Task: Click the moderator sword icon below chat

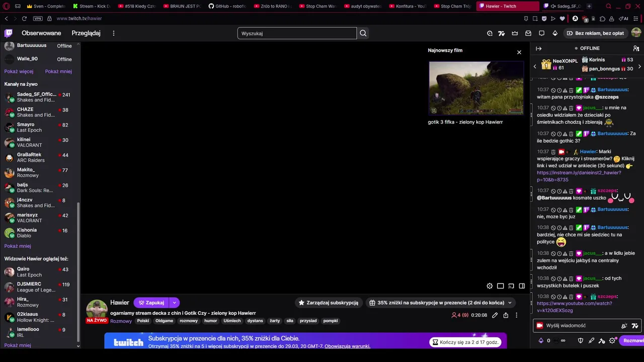Action: coord(591,340)
